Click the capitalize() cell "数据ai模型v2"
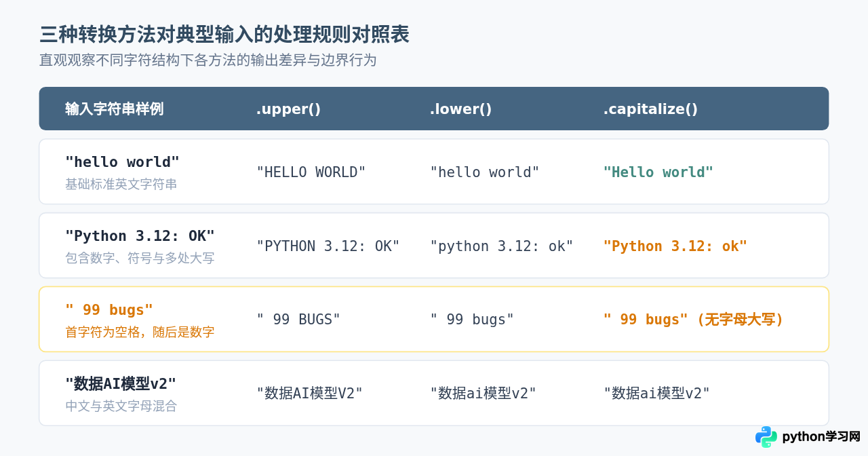Screen dimensions: 868x456 click(x=656, y=393)
